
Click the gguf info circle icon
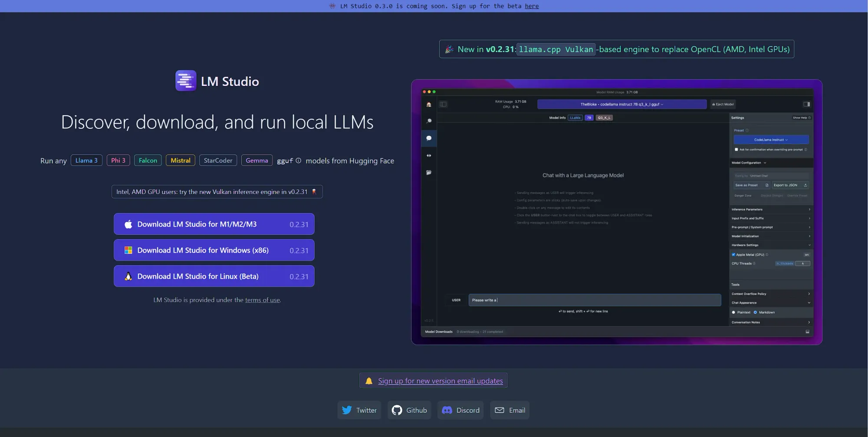pyautogui.click(x=298, y=161)
